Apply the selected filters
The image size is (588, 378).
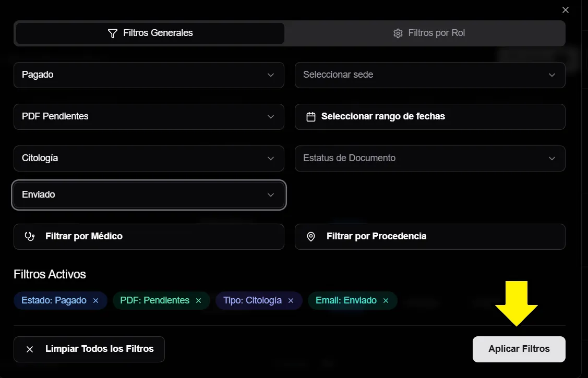click(519, 349)
